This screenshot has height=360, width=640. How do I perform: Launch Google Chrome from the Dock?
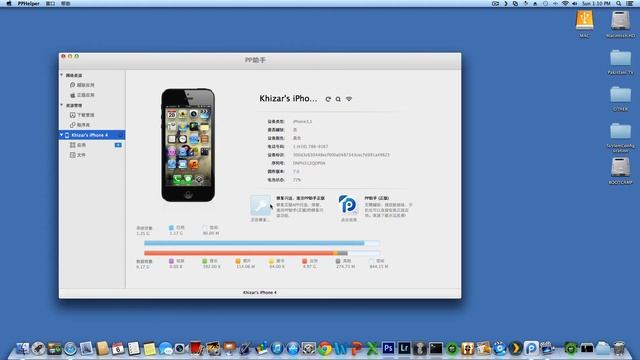pyautogui.click(x=325, y=349)
